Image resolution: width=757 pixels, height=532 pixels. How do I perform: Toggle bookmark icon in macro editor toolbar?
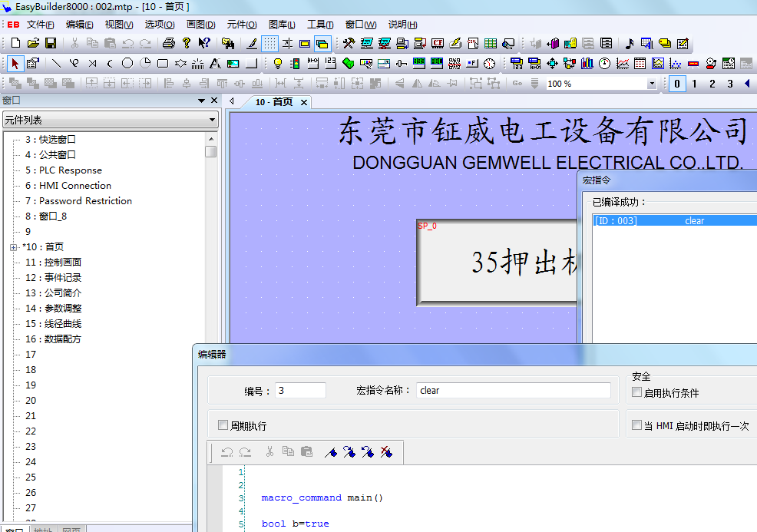point(331,452)
